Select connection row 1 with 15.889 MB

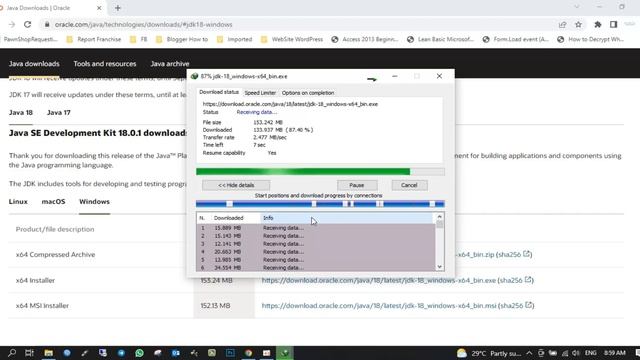pos(316,228)
